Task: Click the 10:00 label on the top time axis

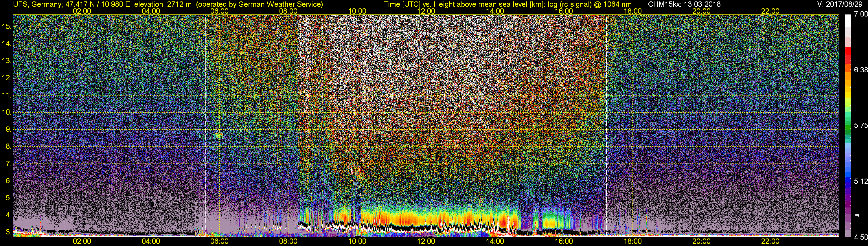Action: [x=357, y=11]
